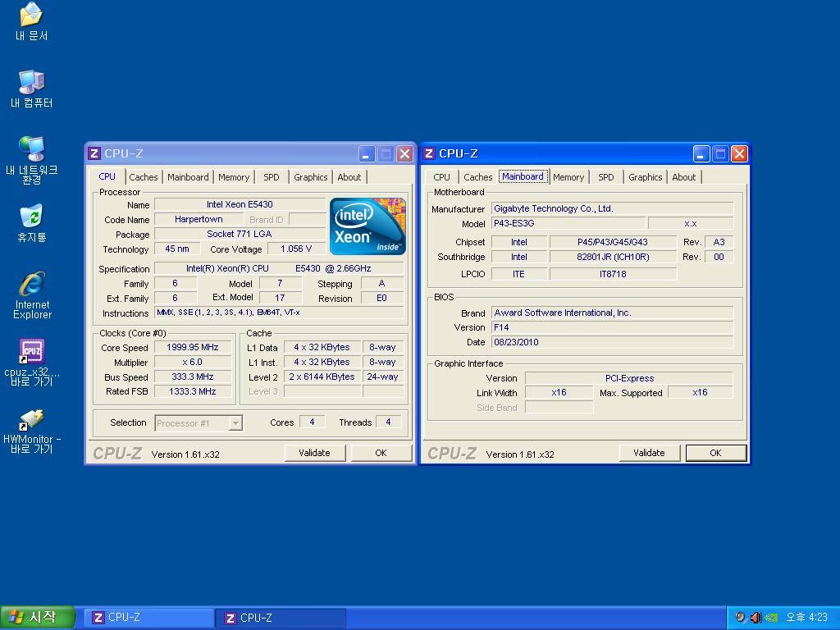
Task: Select CPU tab in right CPU-Z window
Action: [x=441, y=177]
